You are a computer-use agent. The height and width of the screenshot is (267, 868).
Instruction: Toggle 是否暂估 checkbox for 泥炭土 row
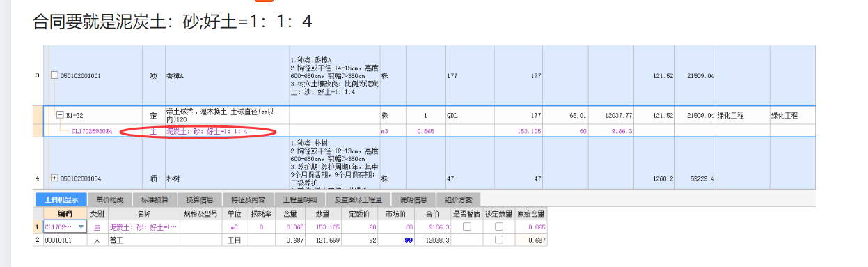point(468,227)
